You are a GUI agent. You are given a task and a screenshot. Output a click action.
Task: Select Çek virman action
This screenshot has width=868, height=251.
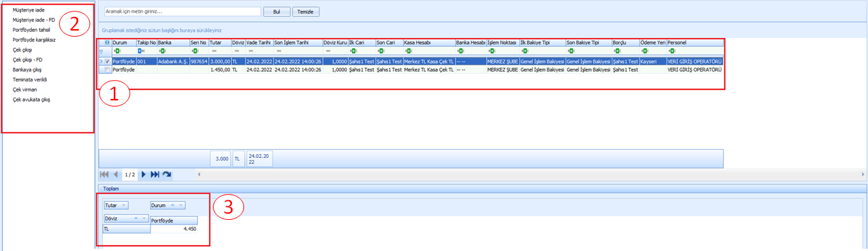(x=24, y=90)
